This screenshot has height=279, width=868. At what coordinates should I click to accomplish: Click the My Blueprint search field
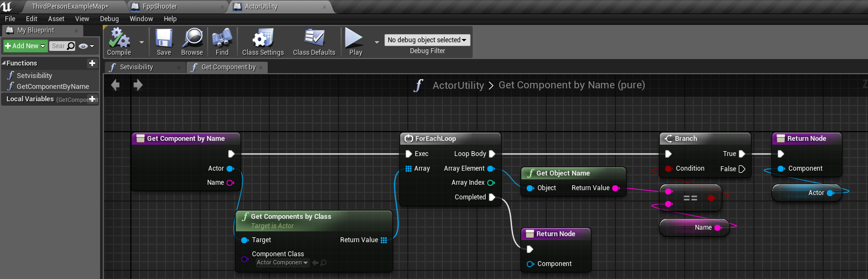[x=58, y=46]
